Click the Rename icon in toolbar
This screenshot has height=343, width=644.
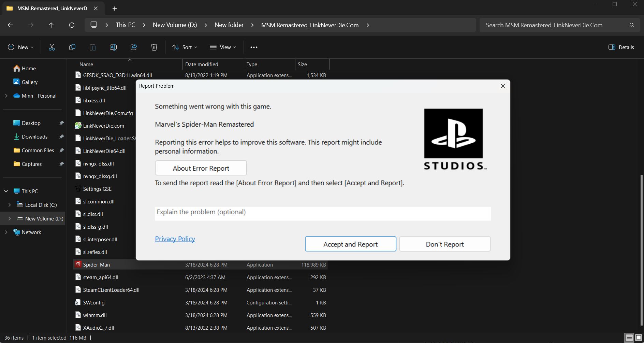point(113,47)
